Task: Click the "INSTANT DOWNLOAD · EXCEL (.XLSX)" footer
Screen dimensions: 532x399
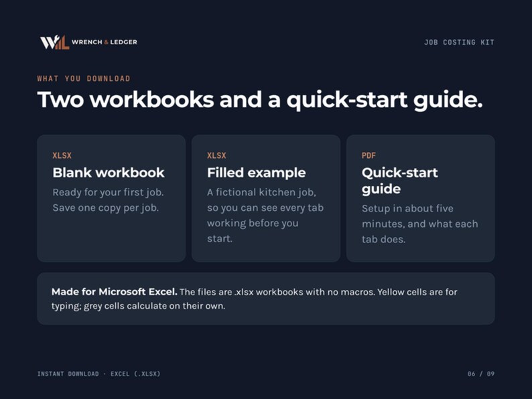Action: pyautogui.click(x=98, y=374)
